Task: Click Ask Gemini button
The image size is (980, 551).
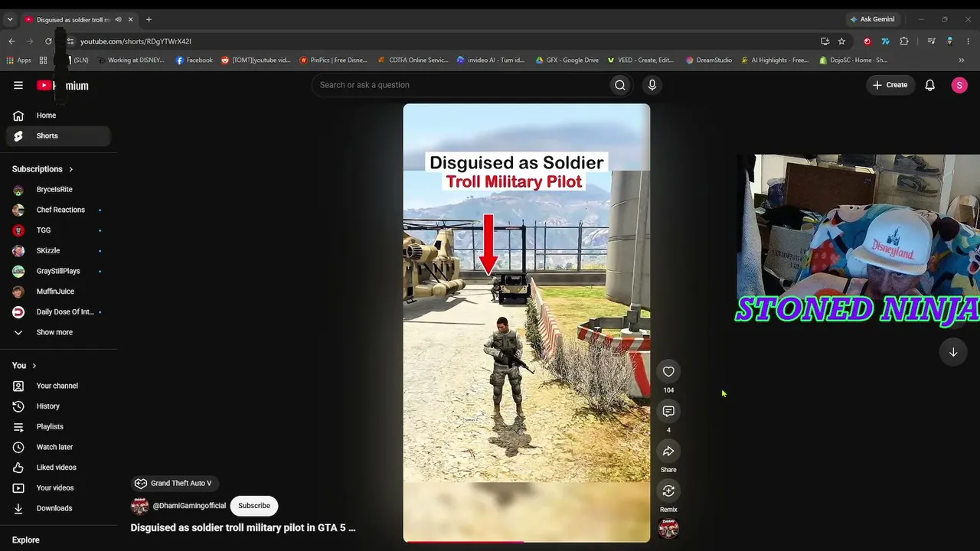Action: click(x=872, y=19)
